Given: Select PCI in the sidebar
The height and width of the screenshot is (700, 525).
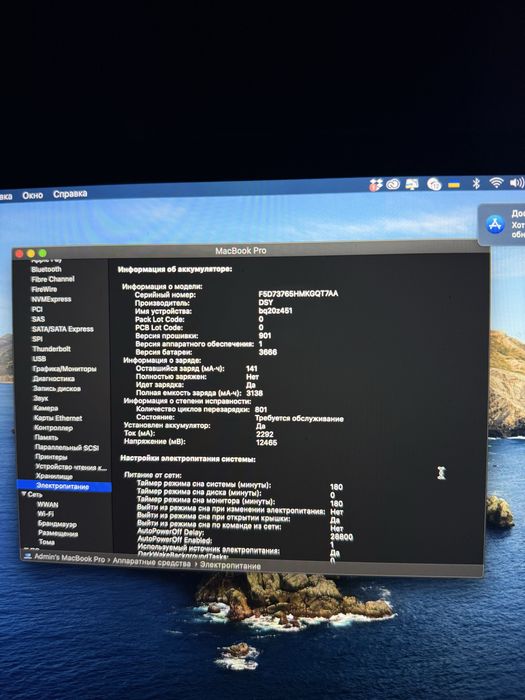Looking at the screenshot, I should tap(37, 309).
